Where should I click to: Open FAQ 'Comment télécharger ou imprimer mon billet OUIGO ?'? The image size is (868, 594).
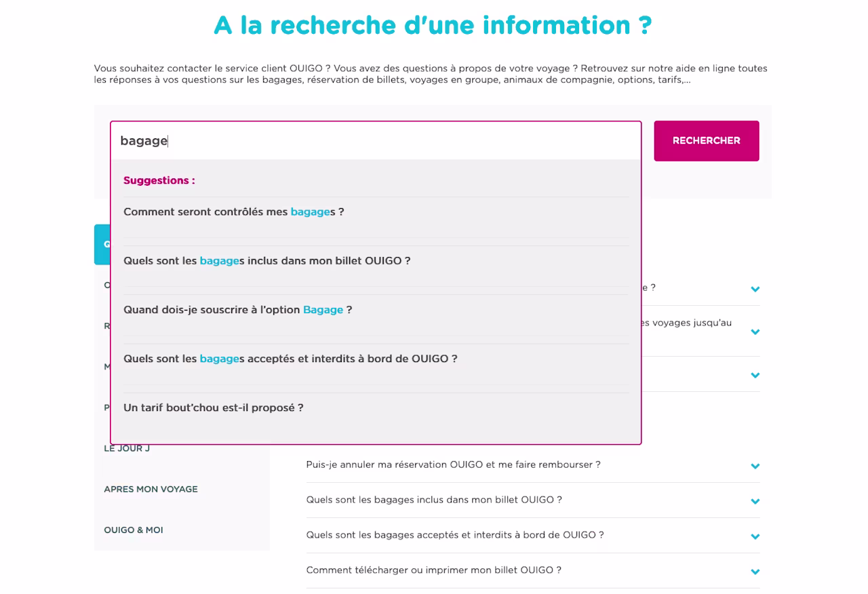[433, 570]
